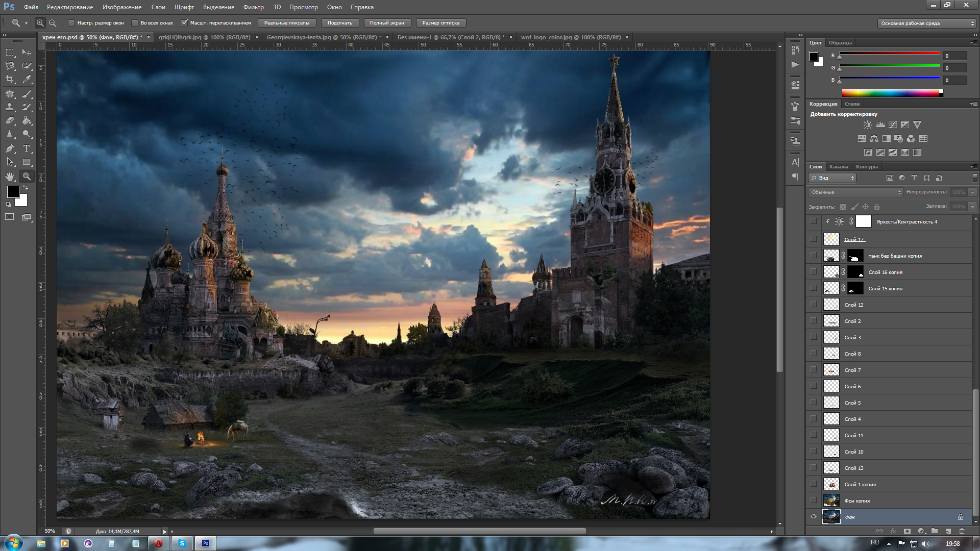
Task: Open Непрозрачность opacity dropdown arrow
Action: click(972, 192)
